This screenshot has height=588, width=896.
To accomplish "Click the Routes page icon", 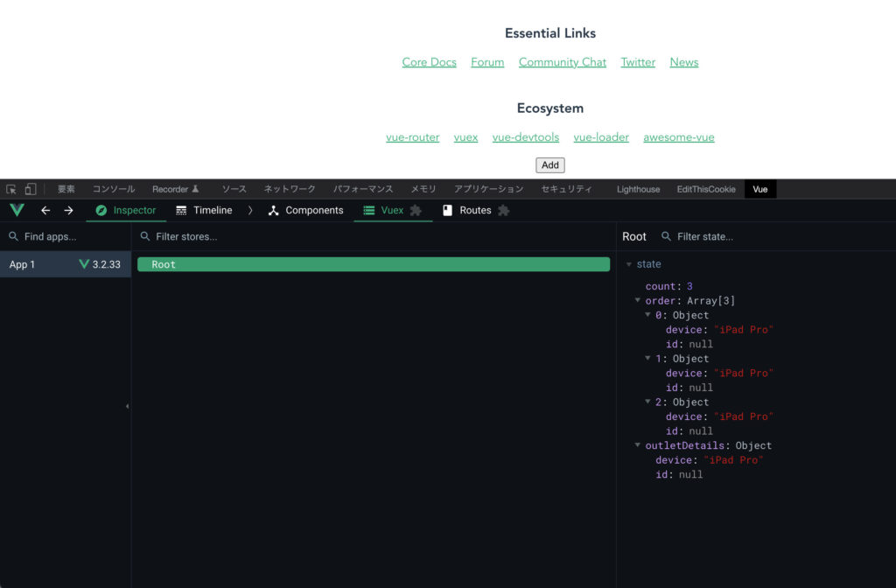I will click(447, 210).
